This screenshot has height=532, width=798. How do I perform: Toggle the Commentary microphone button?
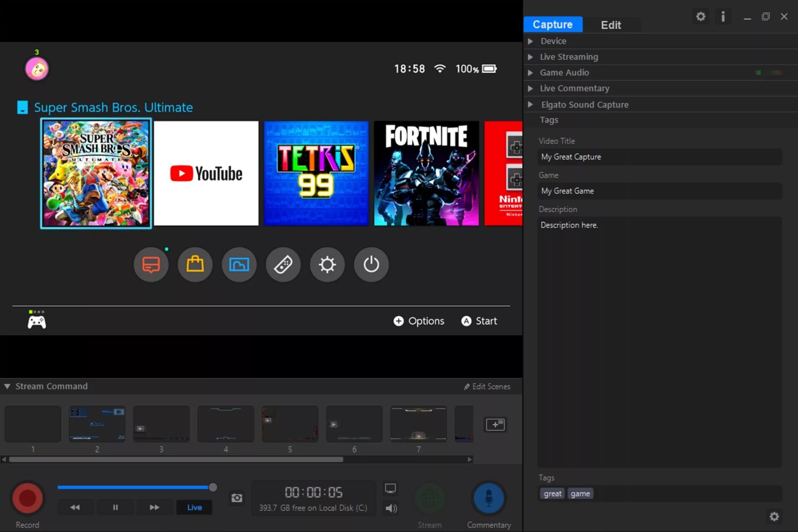(489, 498)
